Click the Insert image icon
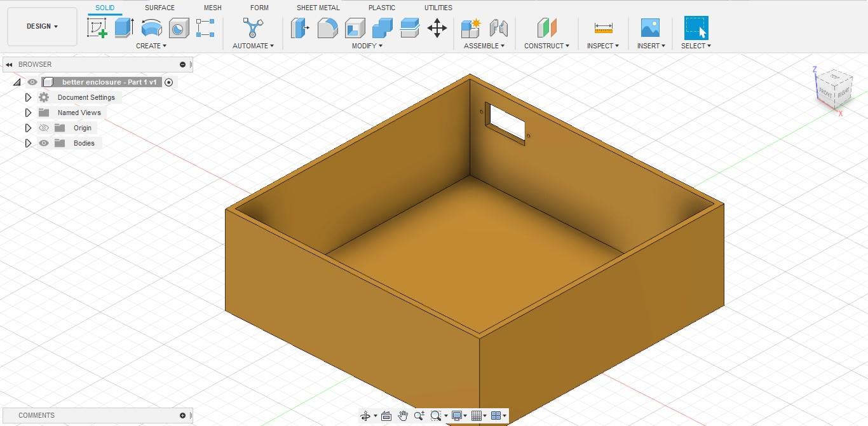The image size is (868, 426). [650, 28]
